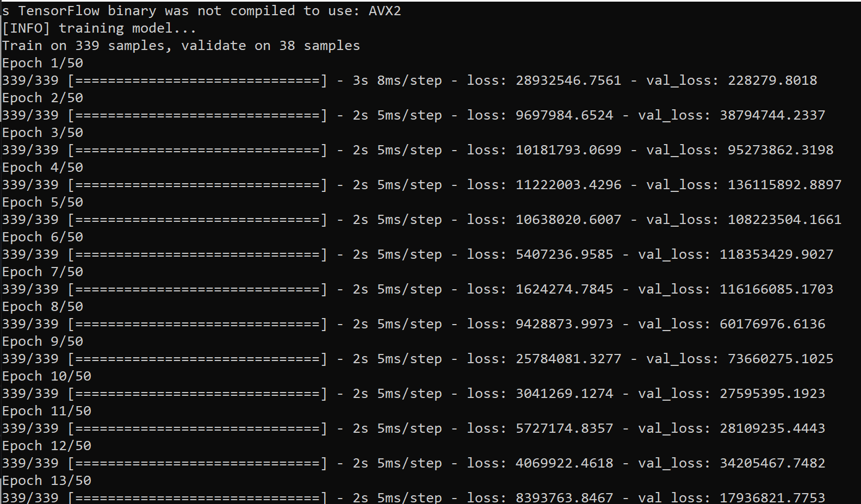Screen dimensions: 861x504
Task: Click the "Epoch 2/50" label
Action: point(43,98)
